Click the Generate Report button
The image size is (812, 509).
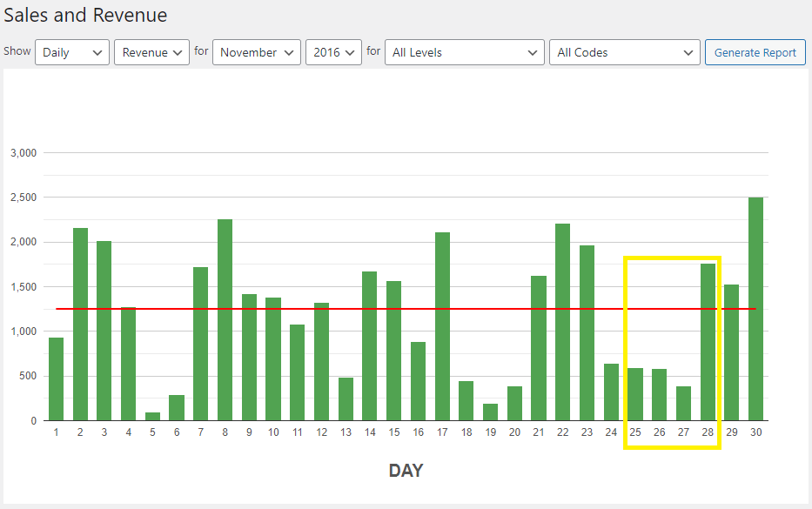[755, 52]
